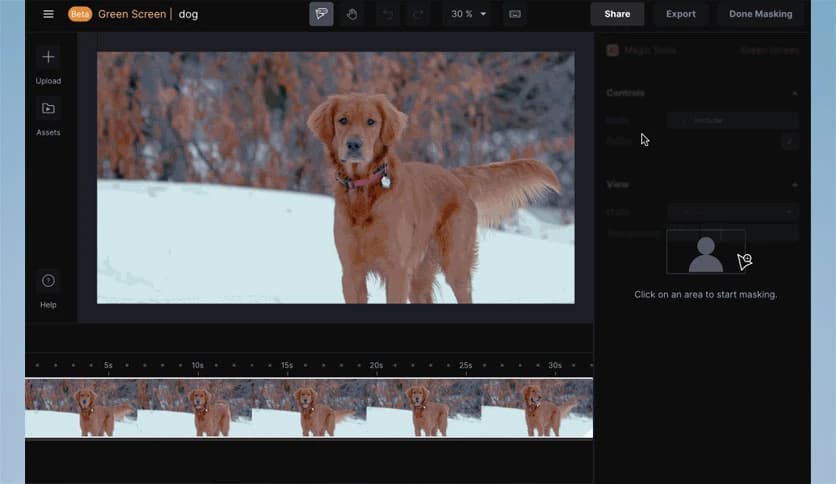Viewport: 836px width, 484px height.
Task: Collapse the View section chevron
Action: 794,184
